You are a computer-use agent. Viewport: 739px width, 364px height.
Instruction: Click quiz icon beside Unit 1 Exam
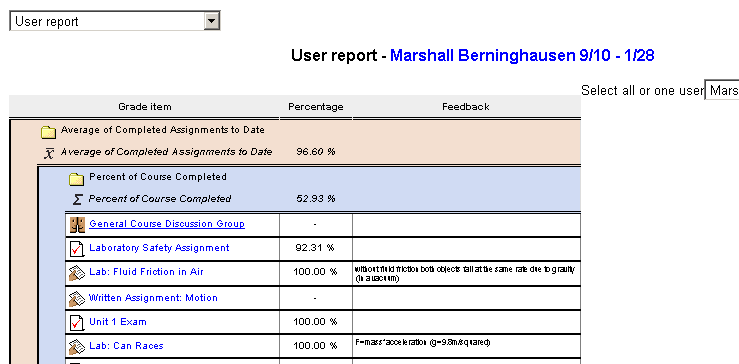77,323
